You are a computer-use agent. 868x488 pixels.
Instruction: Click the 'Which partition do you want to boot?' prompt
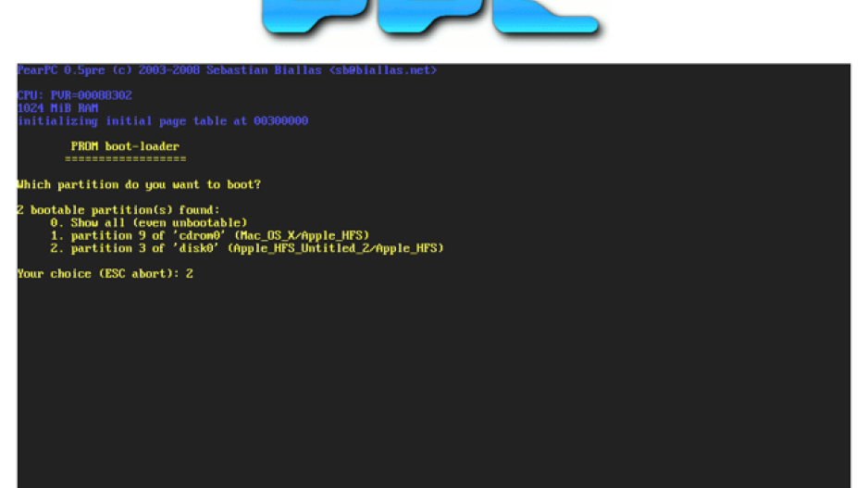click(139, 184)
